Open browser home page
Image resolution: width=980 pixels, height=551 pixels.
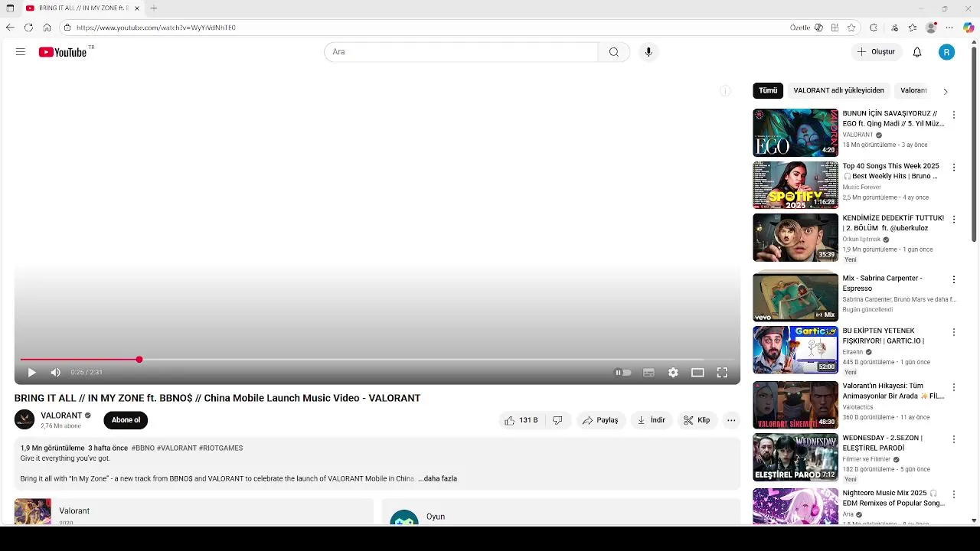pos(47,28)
